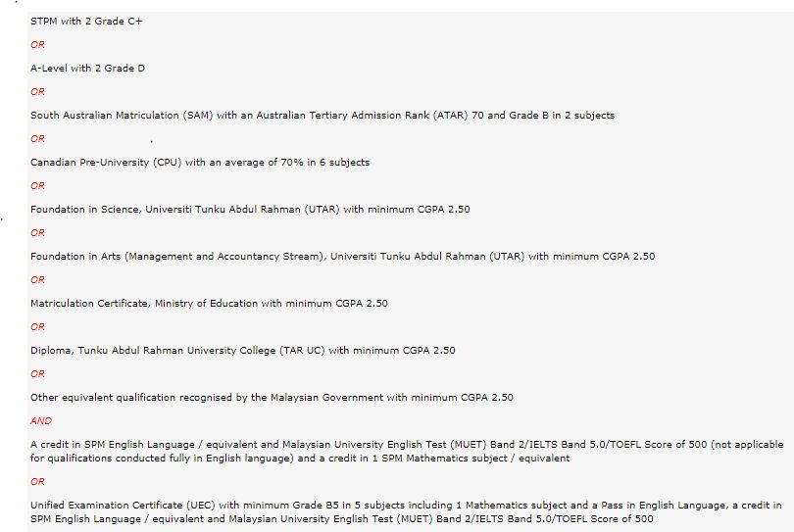Select the Unified Examination Certificate (UEC) paragraph
This screenshot has height=532, width=794.
point(406,511)
